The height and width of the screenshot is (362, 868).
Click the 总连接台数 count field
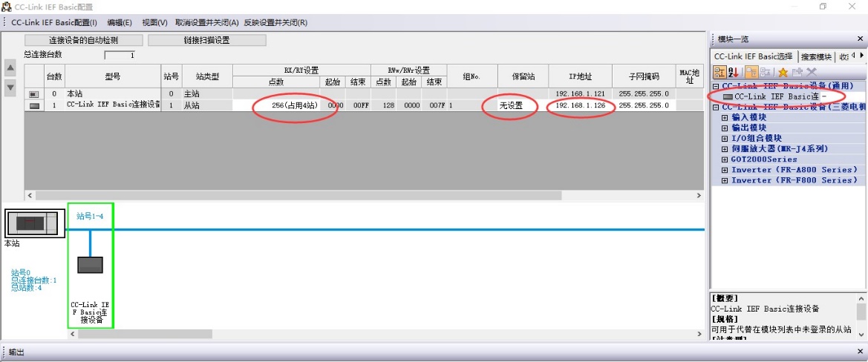point(120,56)
